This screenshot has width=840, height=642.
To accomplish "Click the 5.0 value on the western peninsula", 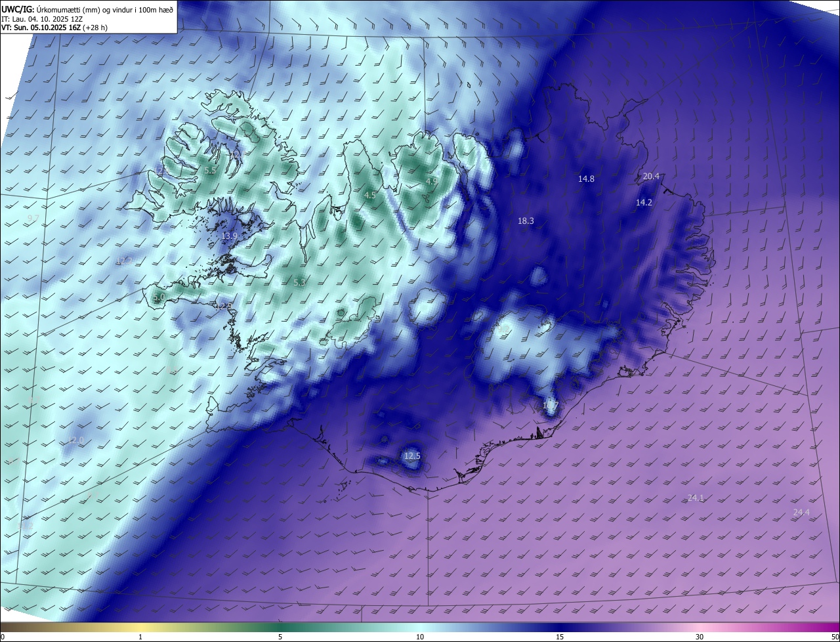I will point(159,297).
